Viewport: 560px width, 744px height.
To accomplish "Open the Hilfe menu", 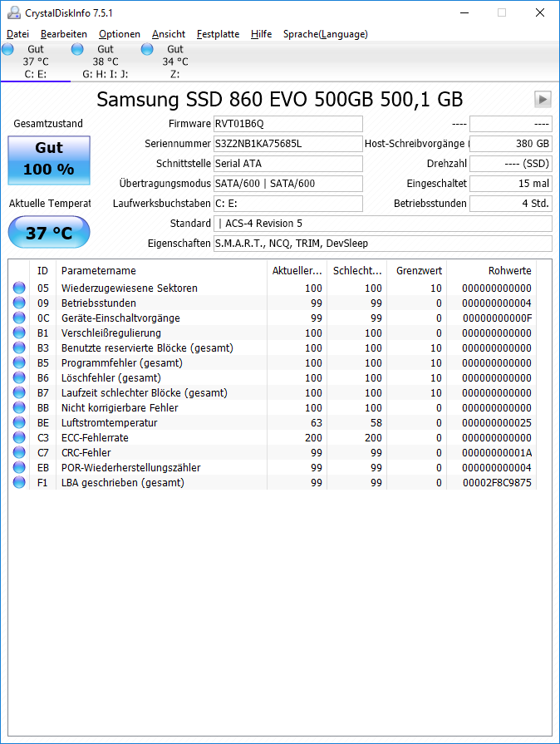I will (x=261, y=34).
